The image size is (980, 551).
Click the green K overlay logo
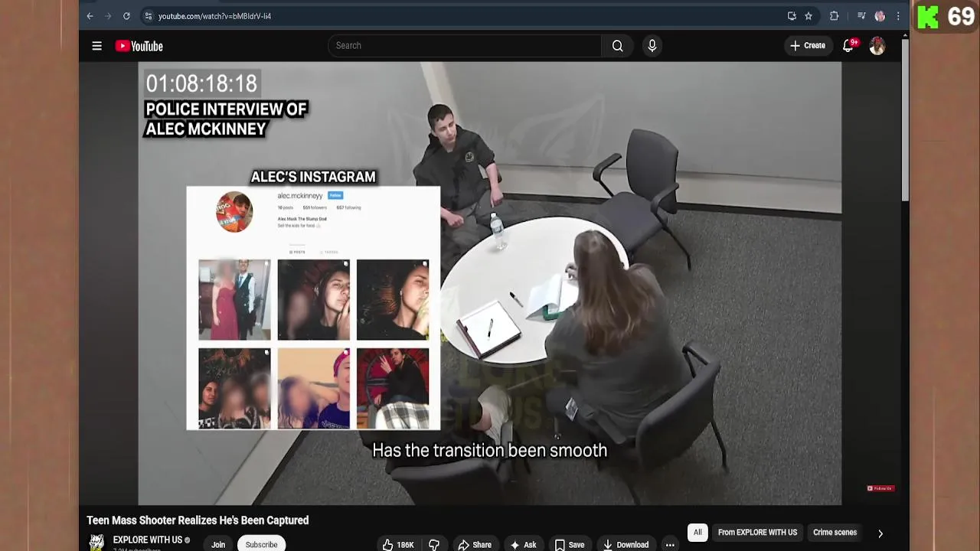coord(928,17)
